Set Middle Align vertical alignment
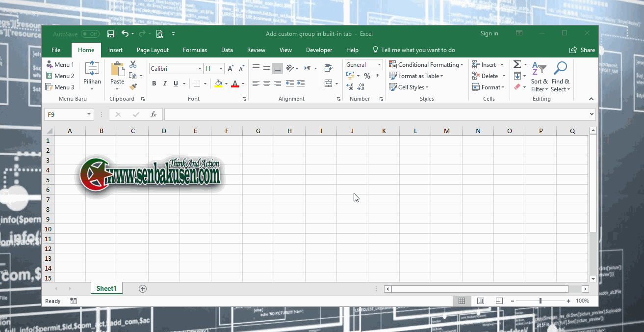644x332 pixels. coord(267,68)
